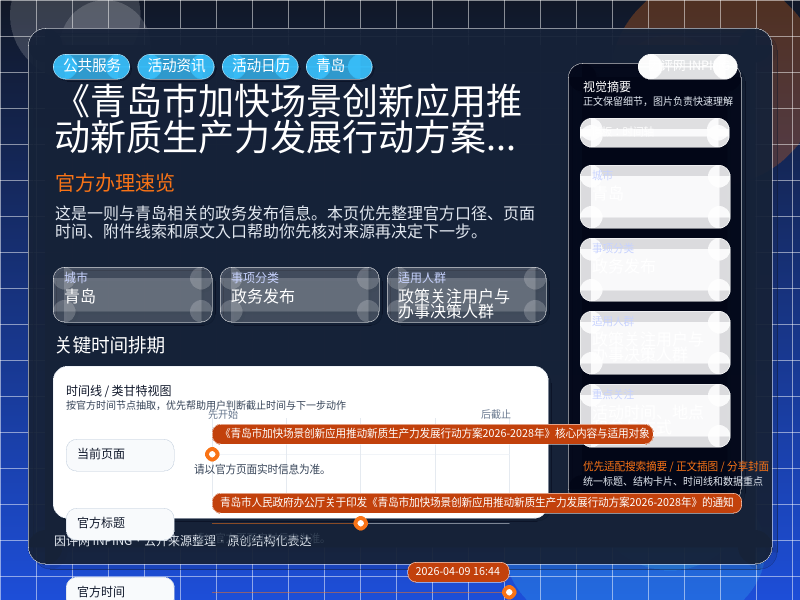
Task: Open the 城市 card in 视觉摘要 sidebar
Action: coord(656,196)
